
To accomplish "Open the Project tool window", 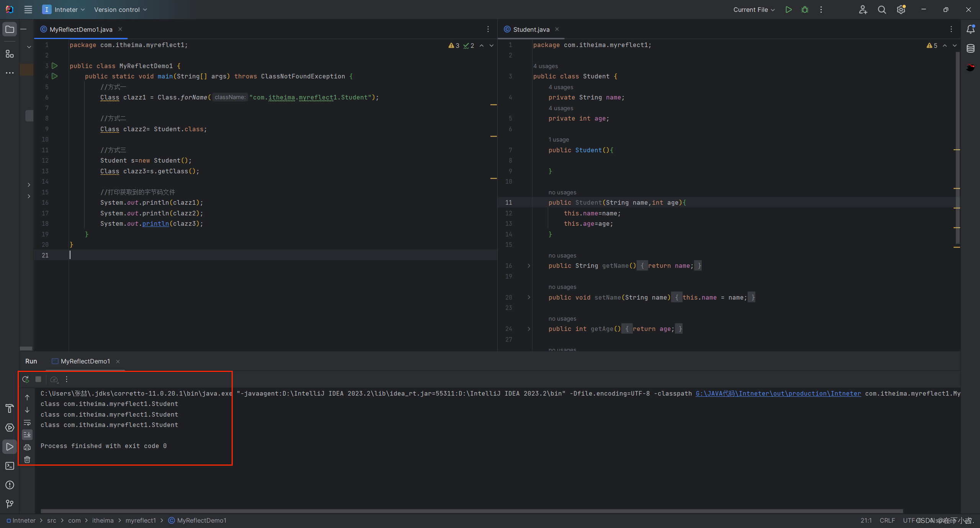I will pos(10,29).
